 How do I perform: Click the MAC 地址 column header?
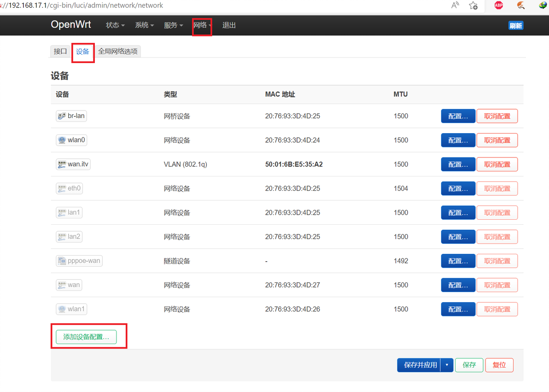[x=280, y=94]
